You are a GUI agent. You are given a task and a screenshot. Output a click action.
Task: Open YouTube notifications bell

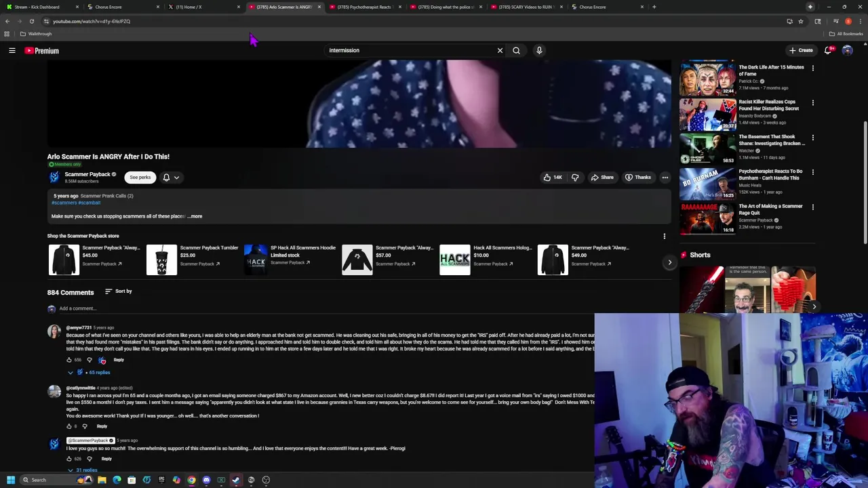tap(828, 50)
